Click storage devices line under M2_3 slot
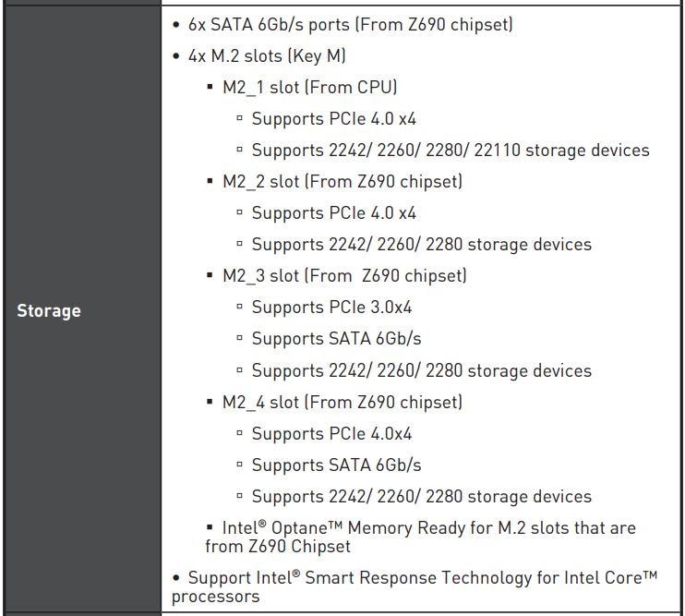The image size is (685, 616). pyautogui.click(x=421, y=371)
